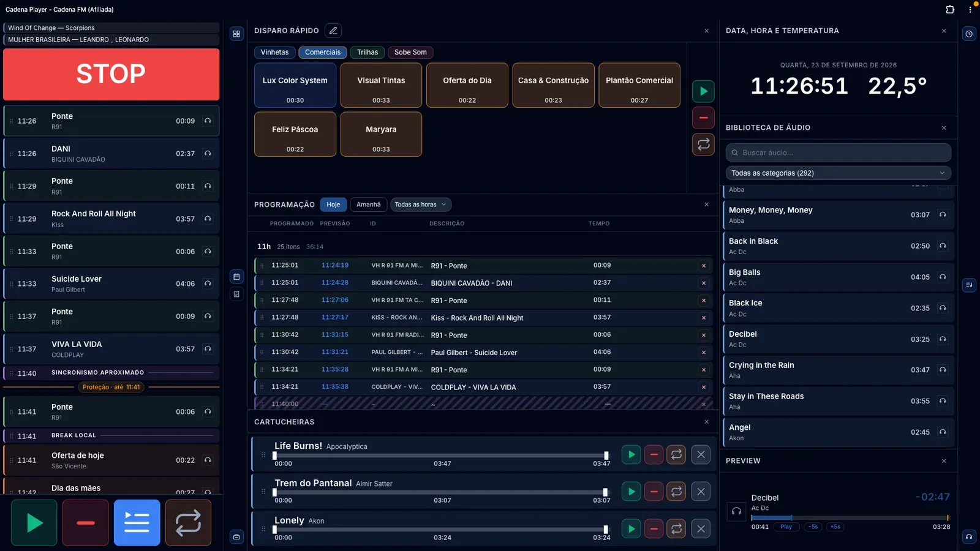Remove the COLDPLAY - VIVA LA VIDA row
The image size is (980, 551).
[704, 387]
